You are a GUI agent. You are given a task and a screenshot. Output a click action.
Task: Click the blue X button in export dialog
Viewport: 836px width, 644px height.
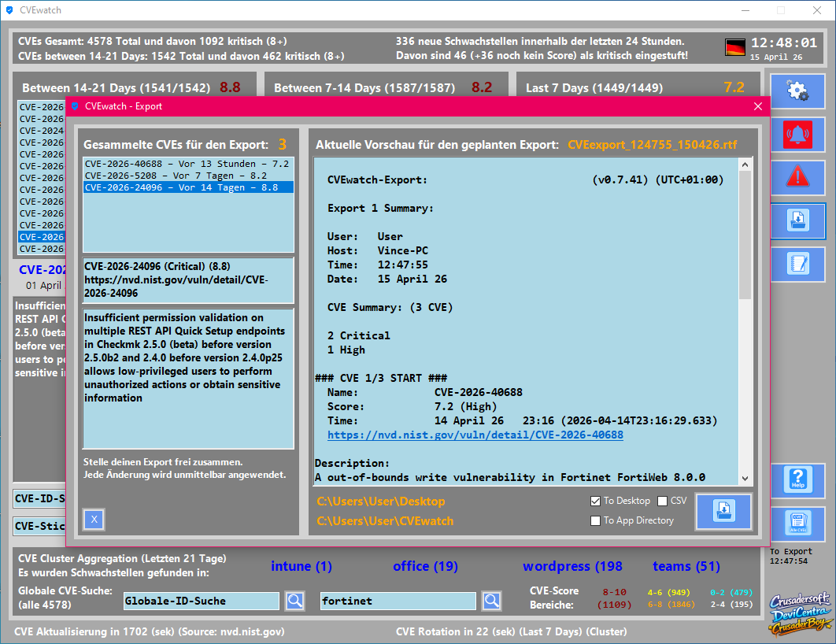pos(94,520)
